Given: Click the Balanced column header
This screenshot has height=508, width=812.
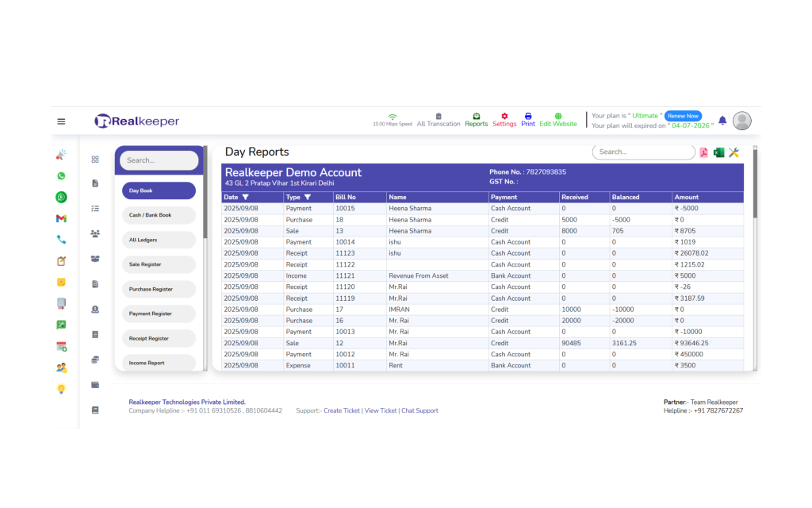Looking at the screenshot, I should coord(640,198).
